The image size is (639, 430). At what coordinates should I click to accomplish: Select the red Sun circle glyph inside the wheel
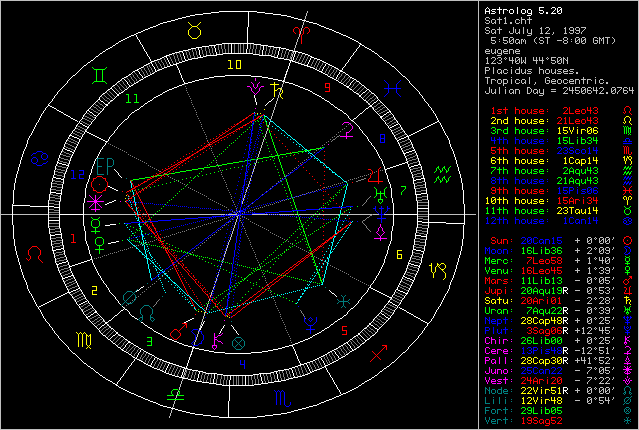tap(99, 185)
